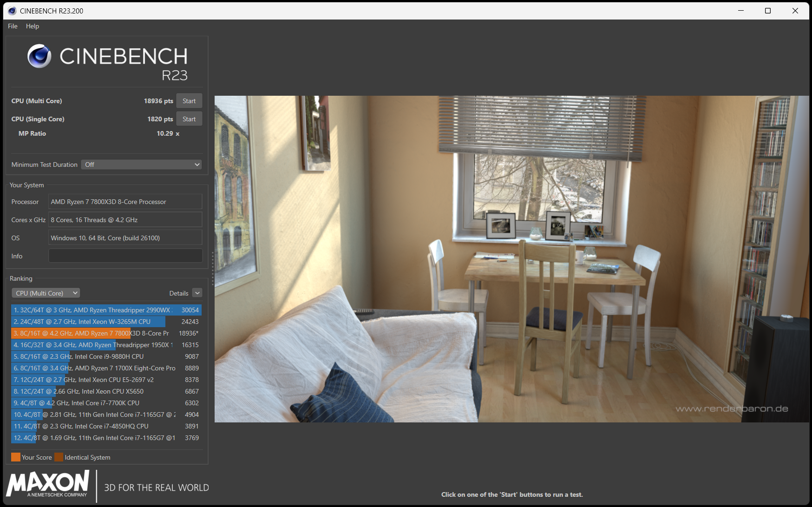Open the File menu
812x507 pixels.
13,26
